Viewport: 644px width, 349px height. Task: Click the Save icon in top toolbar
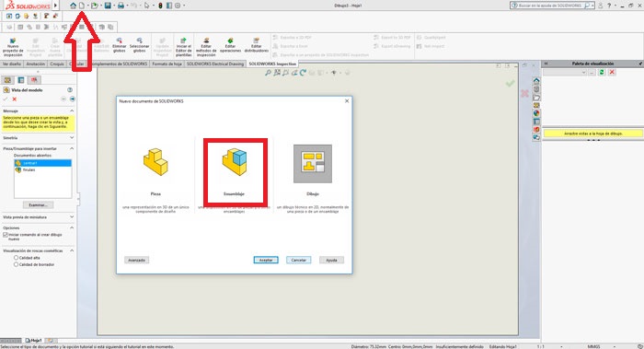(x=108, y=6)
